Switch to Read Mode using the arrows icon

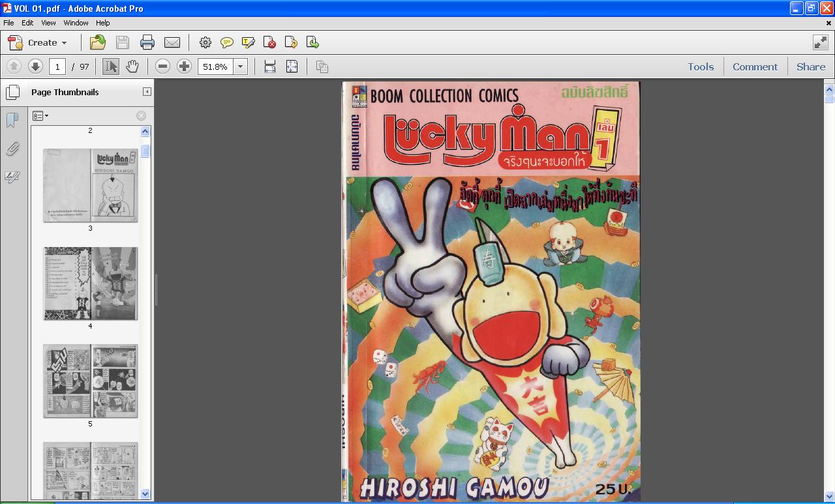(821, 42)
